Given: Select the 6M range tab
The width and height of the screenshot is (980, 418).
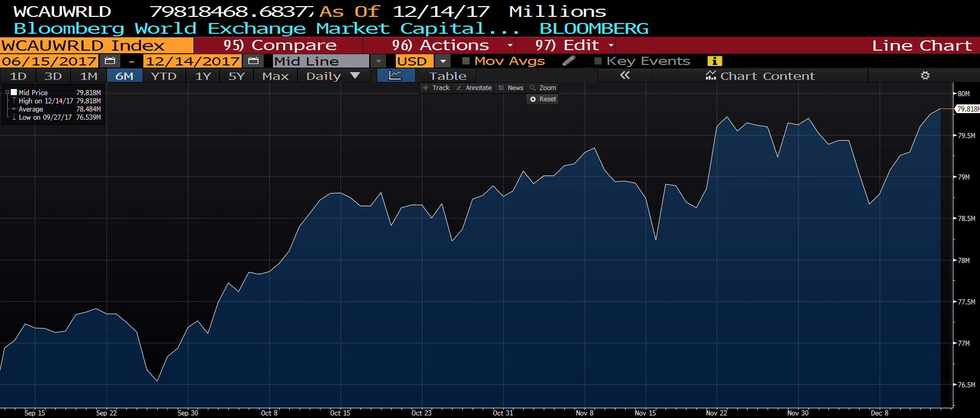Looking at the screenshot, I should coord(124,76).
